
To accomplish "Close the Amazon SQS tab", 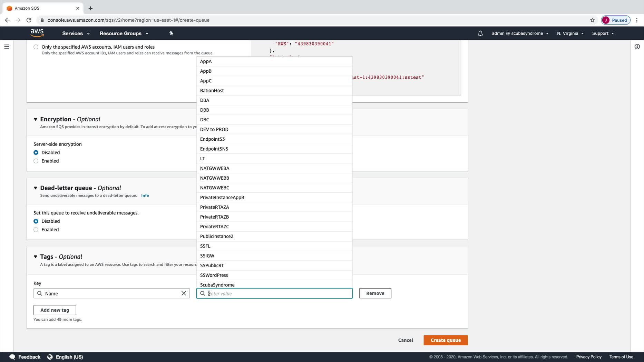I will pos(78,8).
